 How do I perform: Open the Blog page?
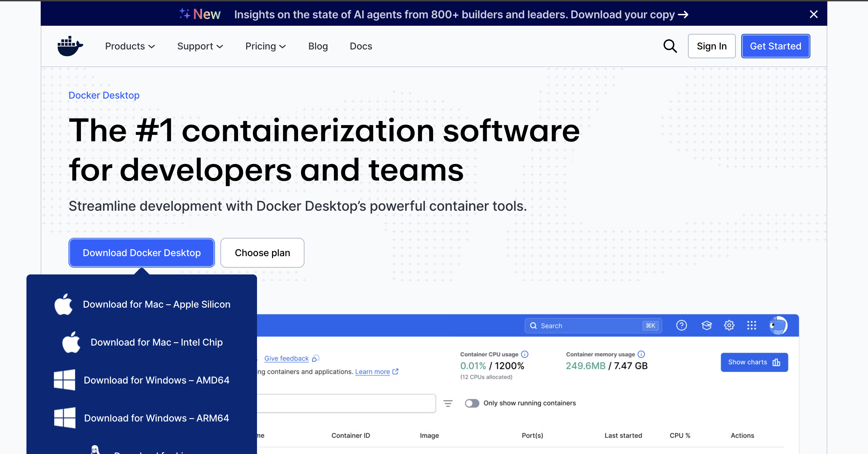[x=318, y=46]
